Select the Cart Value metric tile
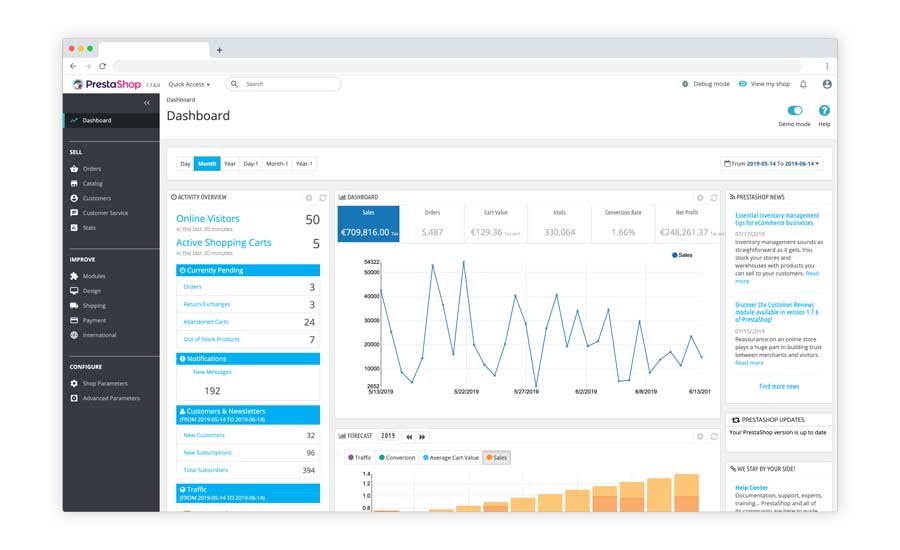Screen dimensions: 900x550 pyautogui.click(x=496, y=224)
